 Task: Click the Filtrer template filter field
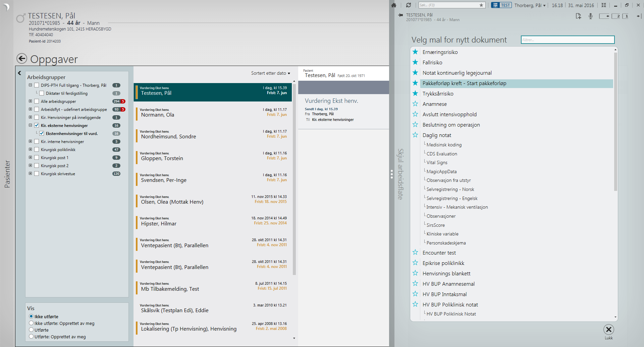tap(568, 40)
